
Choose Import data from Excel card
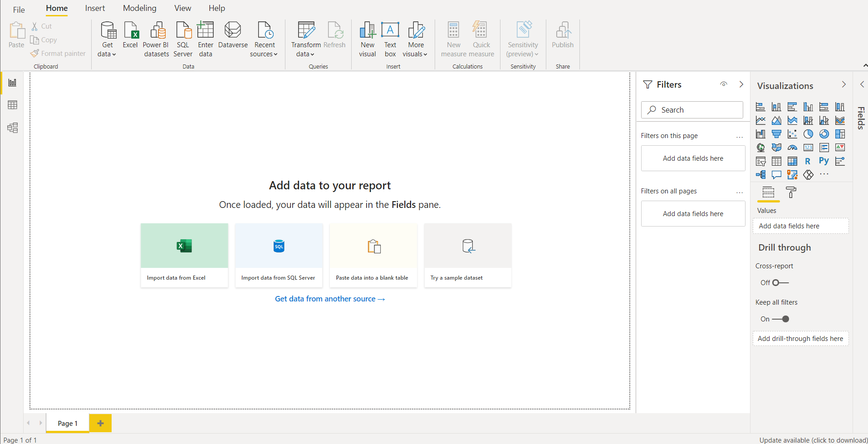point(184,255)
